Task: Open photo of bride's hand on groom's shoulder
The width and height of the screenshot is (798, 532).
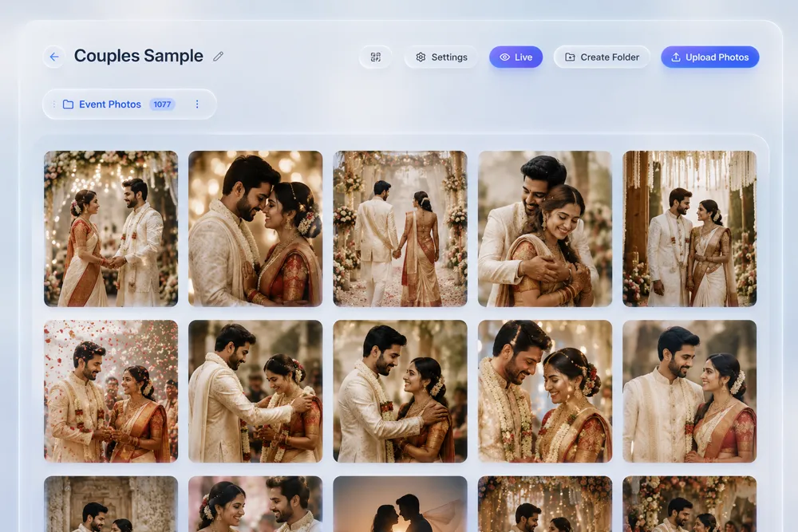Action: [400, 391]
